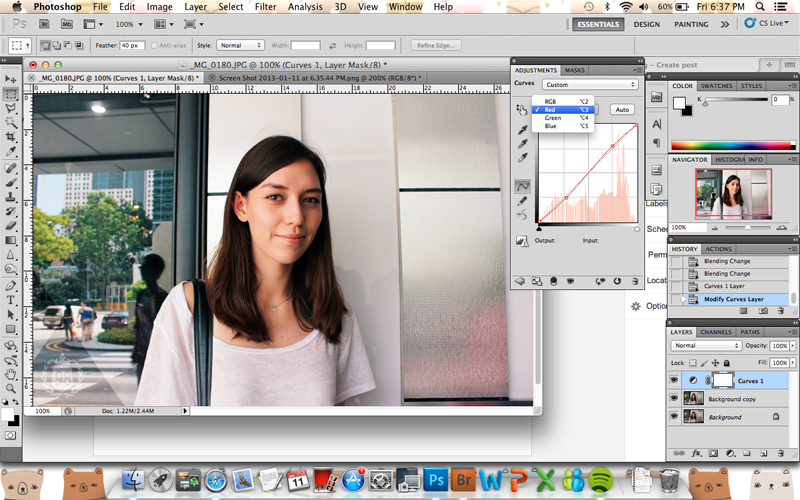
Task: Click the add layer style fx icon
Action: pyautogui.click(x=696, y=453)
